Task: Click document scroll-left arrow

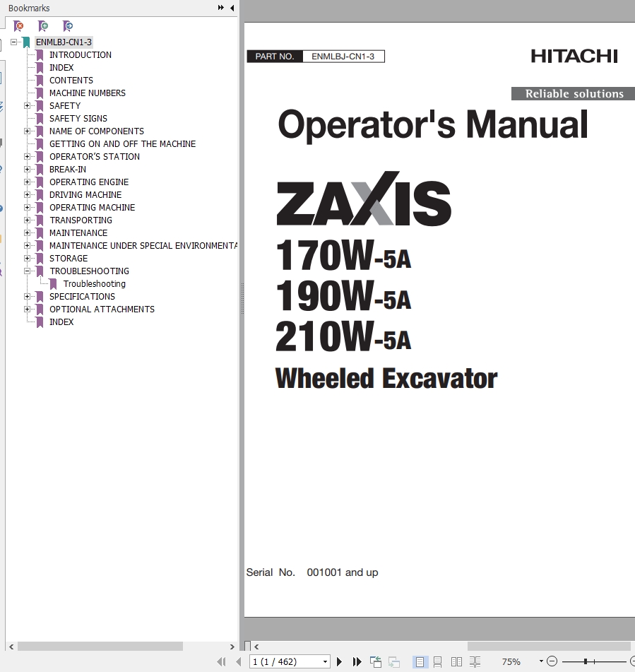Action: coord(256,647)
